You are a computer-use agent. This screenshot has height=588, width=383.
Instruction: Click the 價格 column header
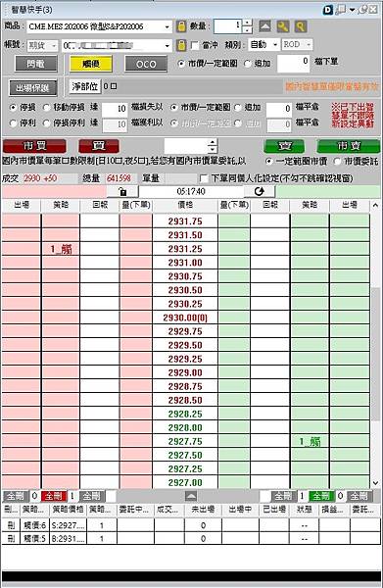coord(185,205)
